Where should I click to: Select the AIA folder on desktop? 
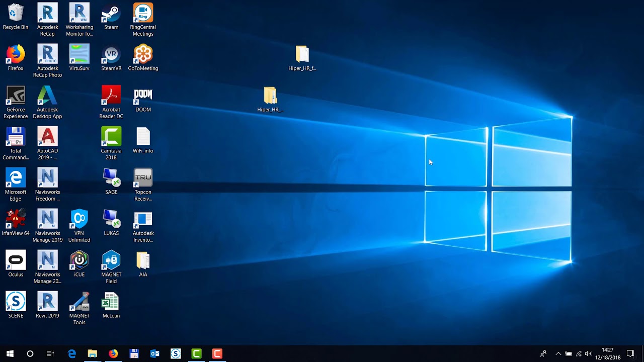[143, 264]
